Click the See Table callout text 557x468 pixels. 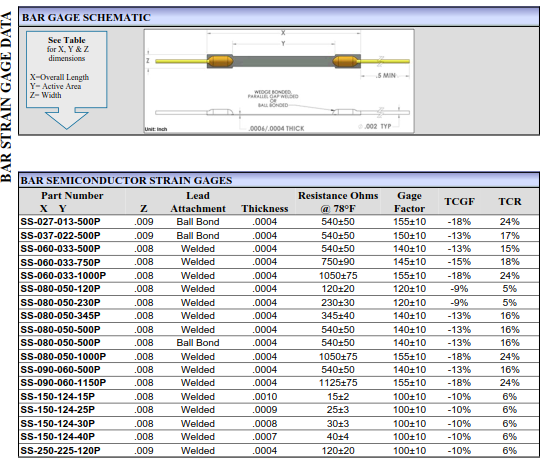[x=67, y=40]
